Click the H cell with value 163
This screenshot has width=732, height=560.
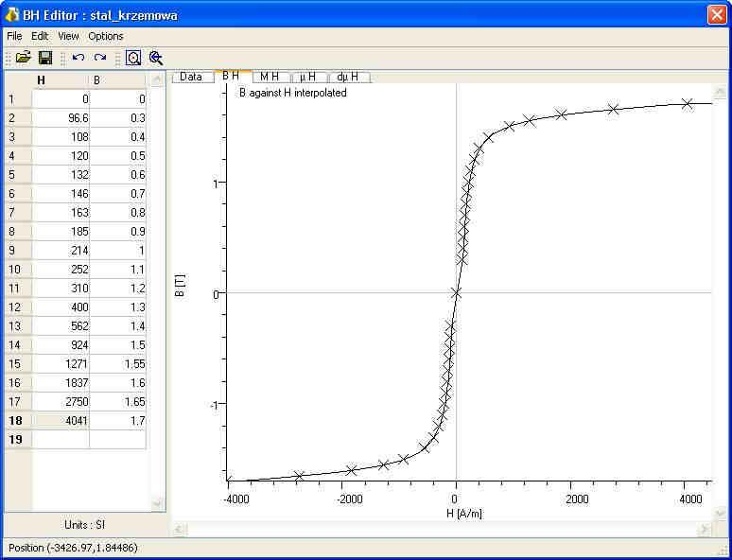pos(61,213)
